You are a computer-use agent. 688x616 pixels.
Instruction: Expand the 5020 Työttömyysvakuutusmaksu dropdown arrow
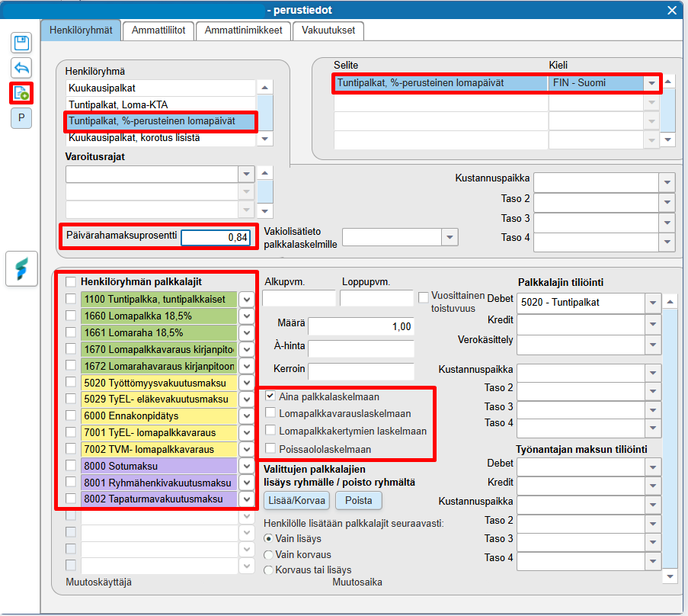point(247,383)
